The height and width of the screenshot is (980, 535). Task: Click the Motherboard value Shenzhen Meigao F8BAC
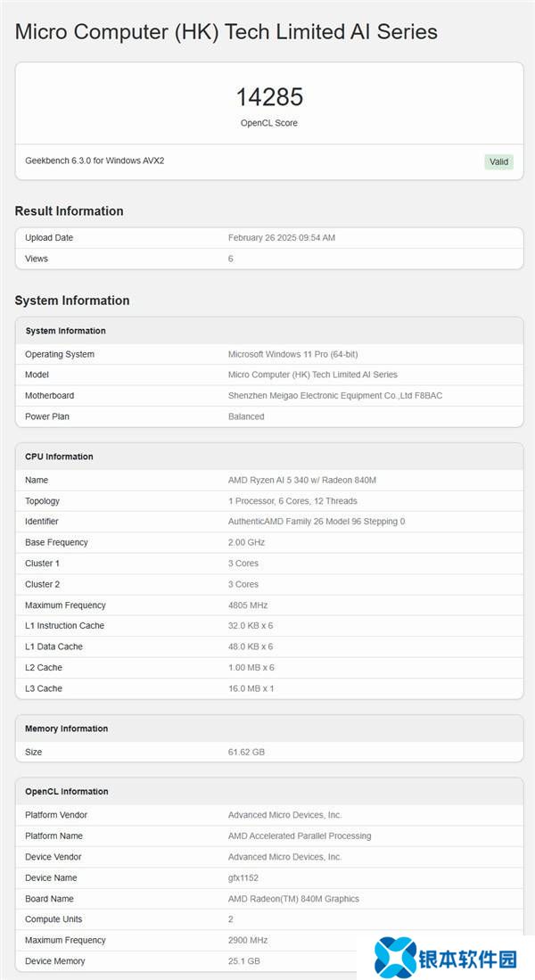[x=334, y=395]
